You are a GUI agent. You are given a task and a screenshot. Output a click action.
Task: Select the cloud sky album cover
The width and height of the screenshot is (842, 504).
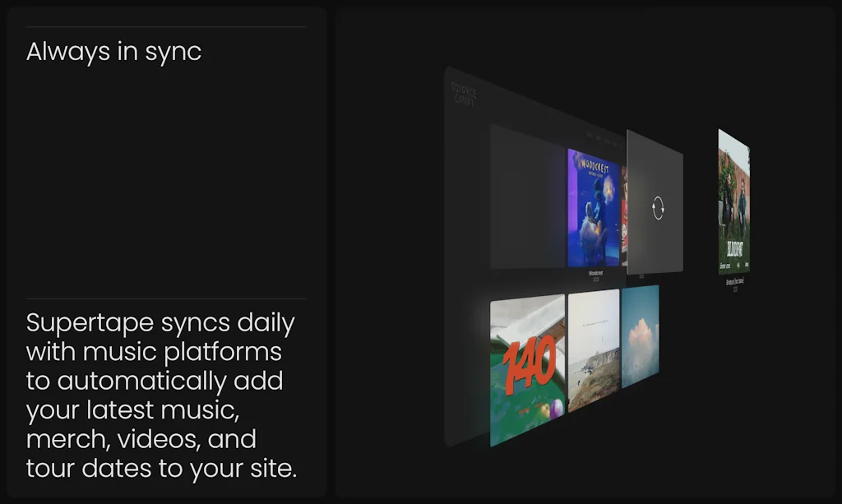(640, 335)
